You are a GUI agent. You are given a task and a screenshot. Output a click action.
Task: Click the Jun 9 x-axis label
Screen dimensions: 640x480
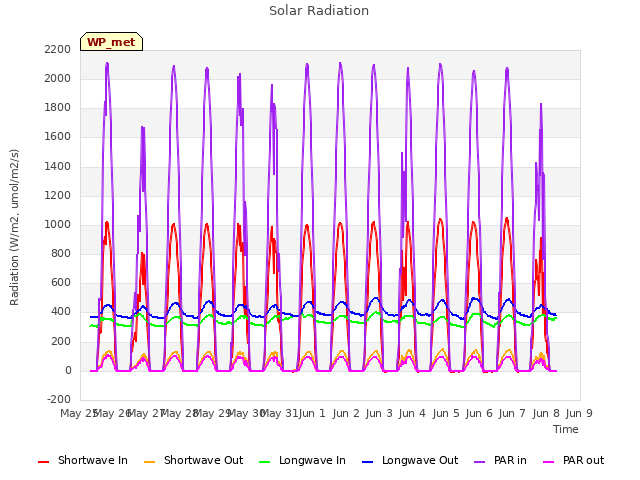[579, 413]
